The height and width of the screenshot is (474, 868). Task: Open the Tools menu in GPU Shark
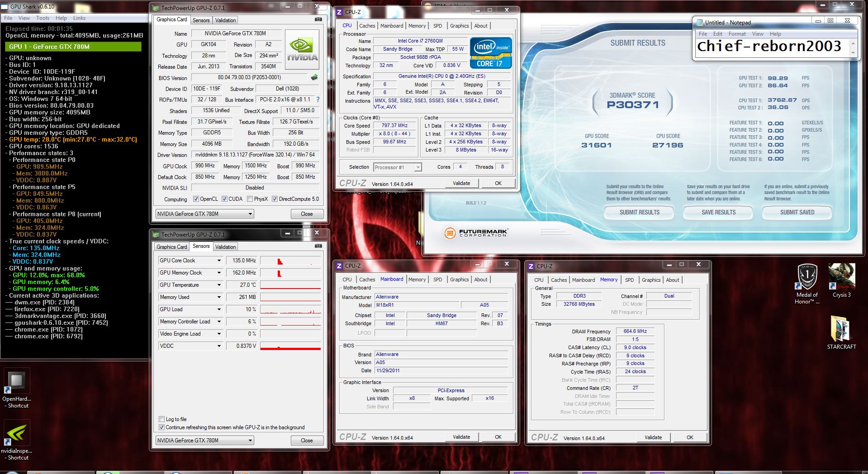coord(43,18)
